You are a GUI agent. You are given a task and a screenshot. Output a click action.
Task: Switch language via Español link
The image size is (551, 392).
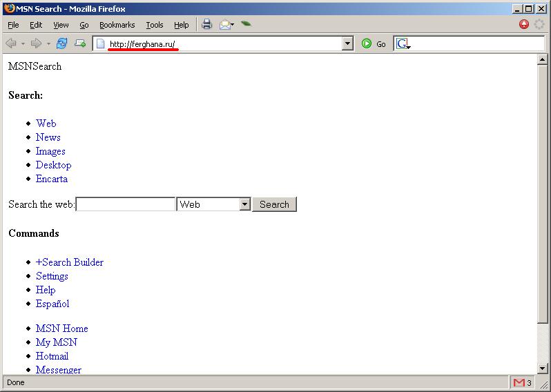(52, 304)
